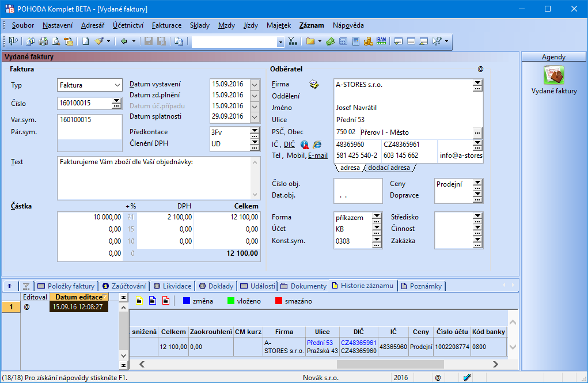Click the info warning icon beside DIČ

[305, 145]
